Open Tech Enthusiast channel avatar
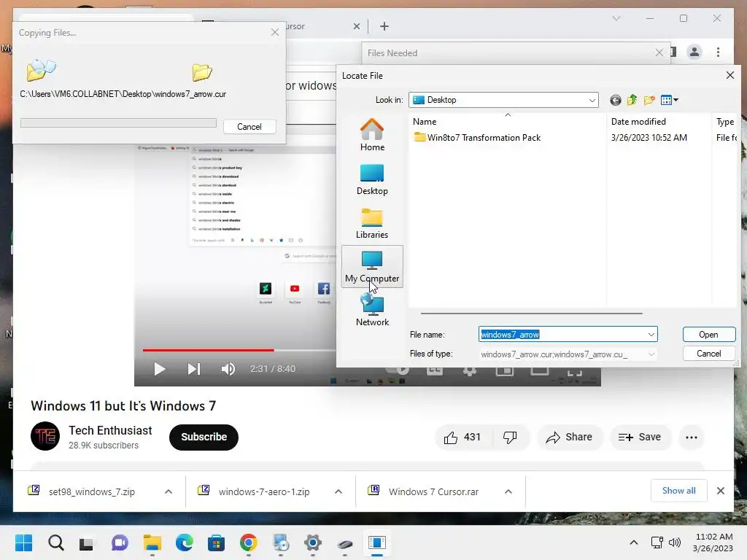Screen dimensions: 747x560 click(45, 436)
